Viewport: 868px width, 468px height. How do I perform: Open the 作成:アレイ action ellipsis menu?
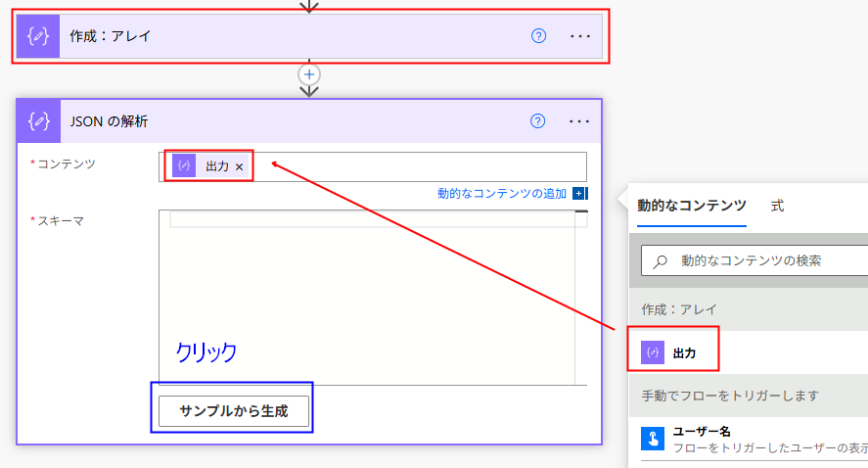[x=580, y=36]
